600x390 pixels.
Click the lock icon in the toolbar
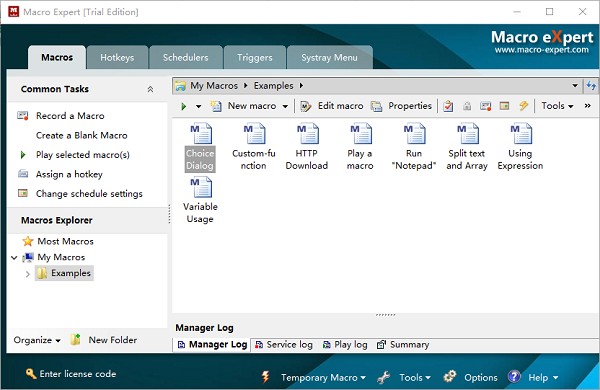point(467,106)
